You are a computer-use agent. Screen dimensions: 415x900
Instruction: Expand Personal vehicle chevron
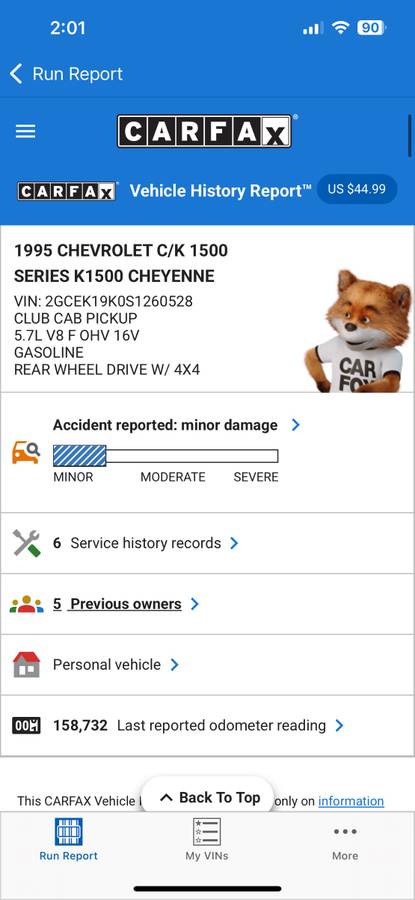pyautogui.click(x=174, y=665)
